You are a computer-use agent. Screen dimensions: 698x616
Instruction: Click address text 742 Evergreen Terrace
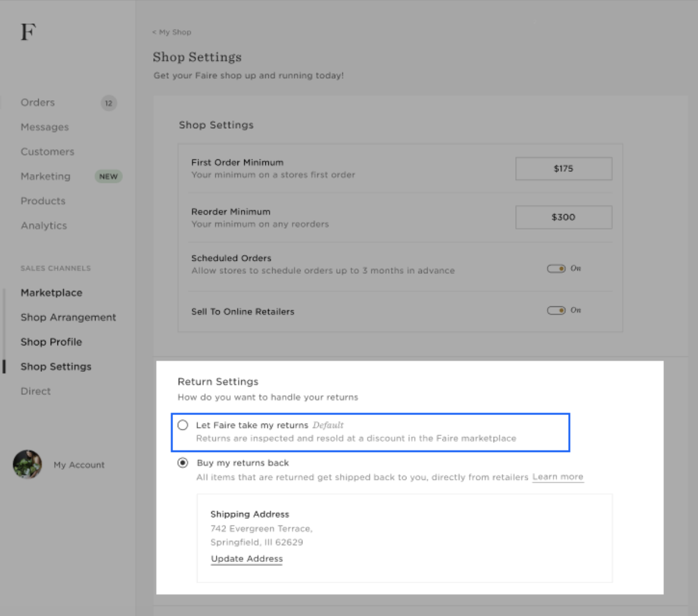pyautogui.click(x=261, y=528)
